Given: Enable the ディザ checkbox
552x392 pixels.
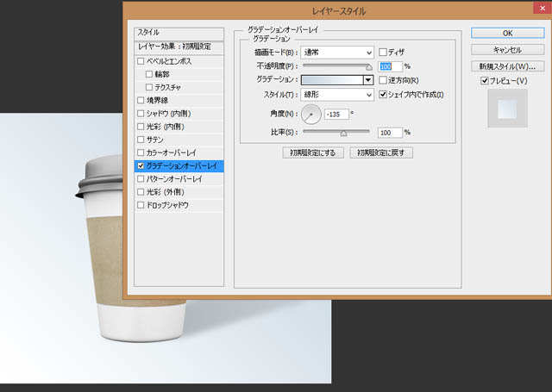Looking at the screenshot, I should 383,52.
